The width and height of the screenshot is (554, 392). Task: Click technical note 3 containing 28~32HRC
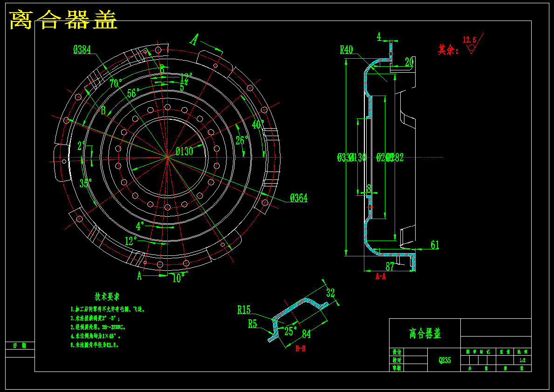coord(98,327)
